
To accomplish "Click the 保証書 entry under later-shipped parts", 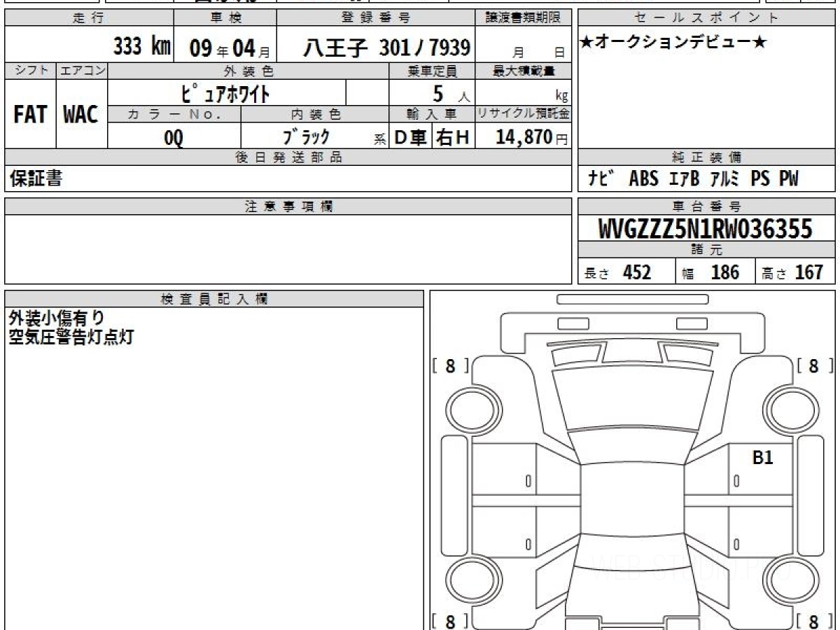I will (x=36, y=179).
